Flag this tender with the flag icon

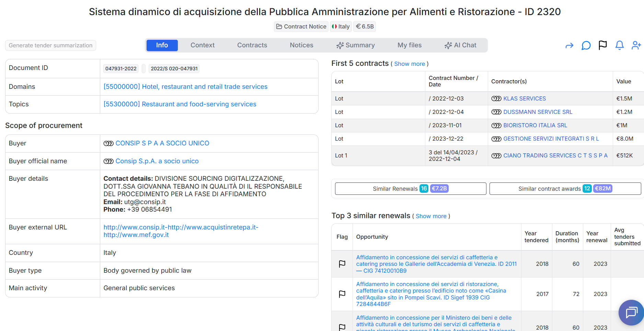point(603,45)
